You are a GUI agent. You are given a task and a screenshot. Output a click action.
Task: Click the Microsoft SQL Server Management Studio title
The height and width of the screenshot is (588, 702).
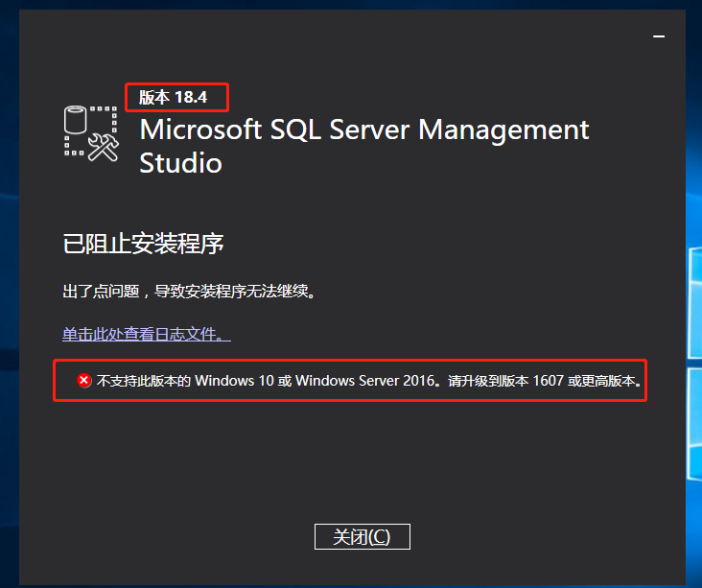click(x=364, y=146)
